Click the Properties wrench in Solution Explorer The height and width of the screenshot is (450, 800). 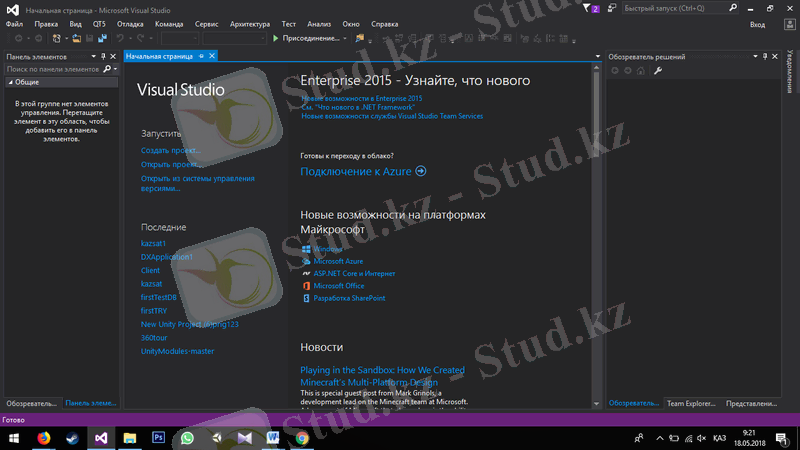click(658, 70)
